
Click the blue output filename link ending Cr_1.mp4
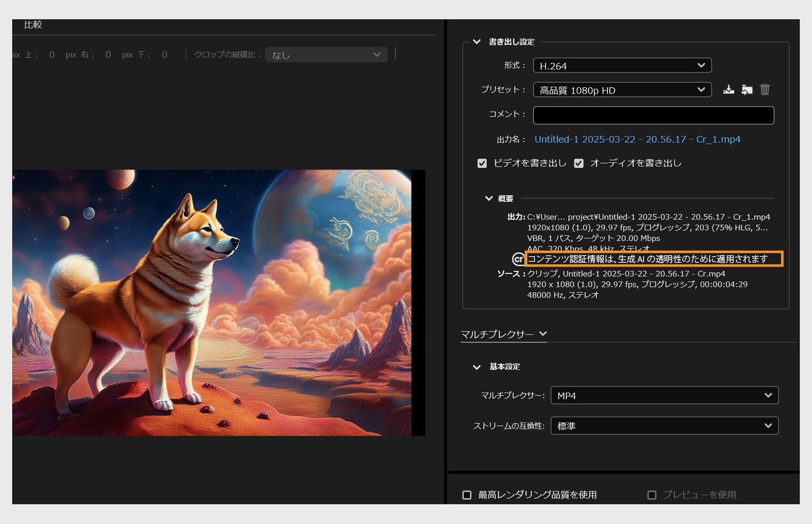637,139
